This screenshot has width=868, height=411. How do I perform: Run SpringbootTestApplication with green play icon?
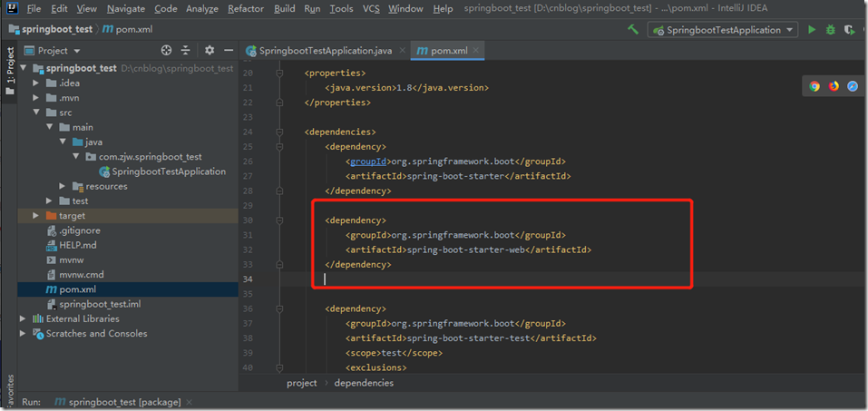tap(812, 30)
